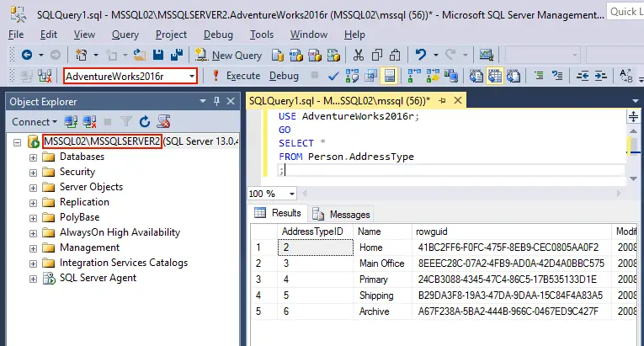Click Connect Object Explorer icon
Screen dimensions: 644x346
click(71, 121)
